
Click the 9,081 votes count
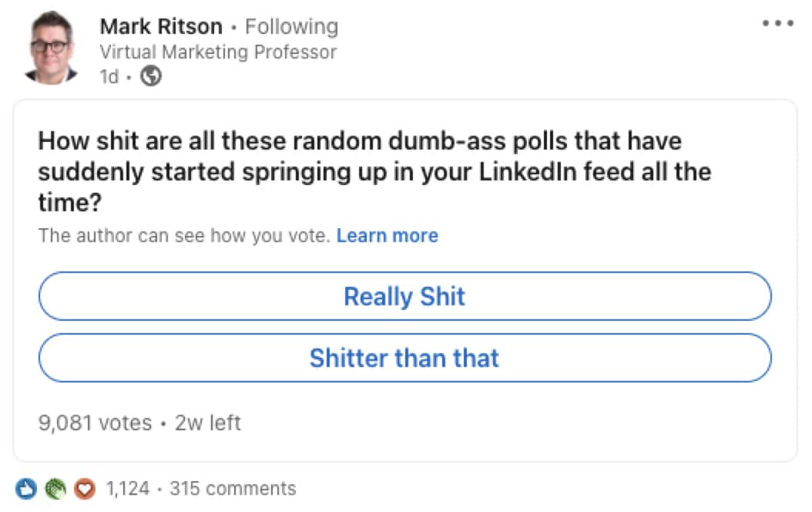pyautogui.click(x=96, y=423)
